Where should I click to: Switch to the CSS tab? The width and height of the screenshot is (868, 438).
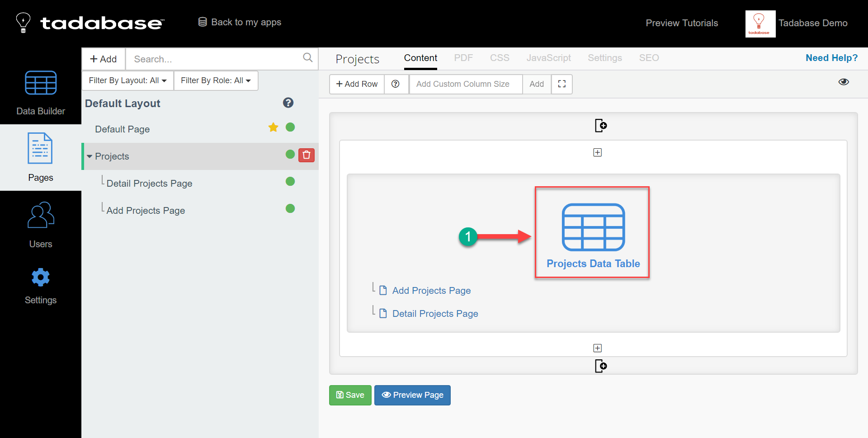(500, 58)
